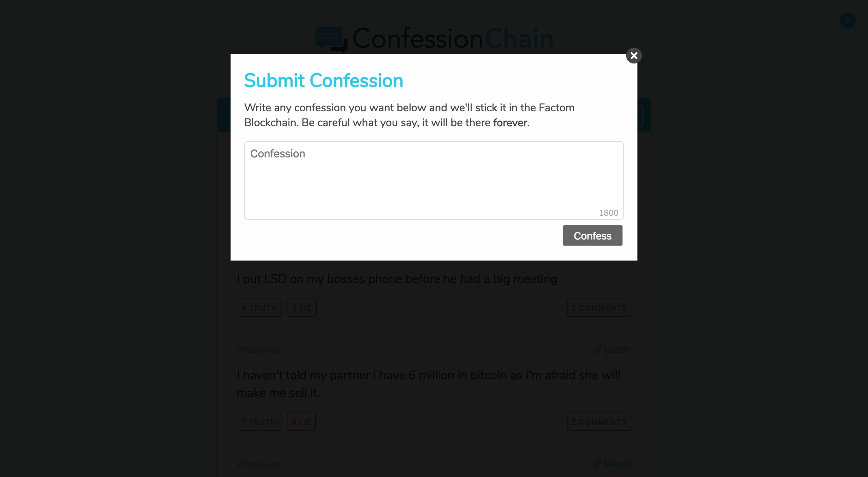Click the 1800 character counter
This screenshot has width=868, height=477.
tap(609, 213)
